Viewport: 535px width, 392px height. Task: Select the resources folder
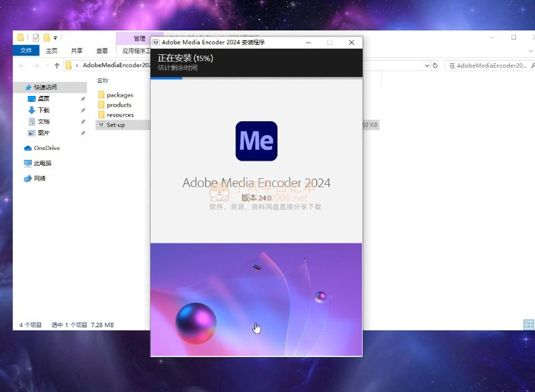pos(120,115)
